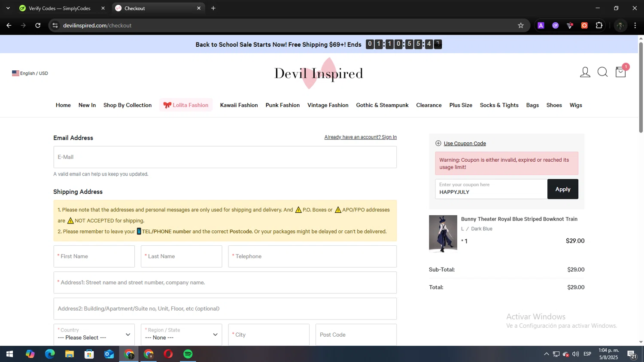644x362 pixels.
Task: Open Lolita Fashion menu
Action: pos(186,105)
